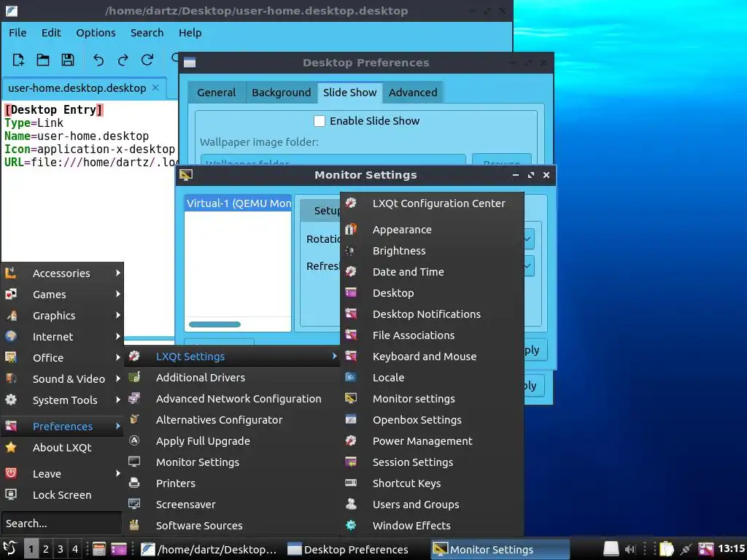Open the Advanced tab in Desktop Preferences
This screenshot has width=747, height=560.
[x=413, y=93]
